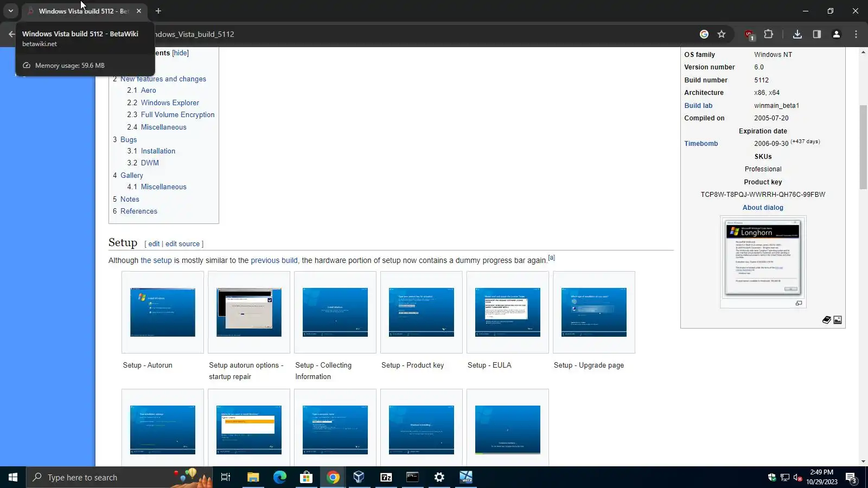Go to Windows Explorer section
This screenshot has height=488, width=868.
coord(170,102)
